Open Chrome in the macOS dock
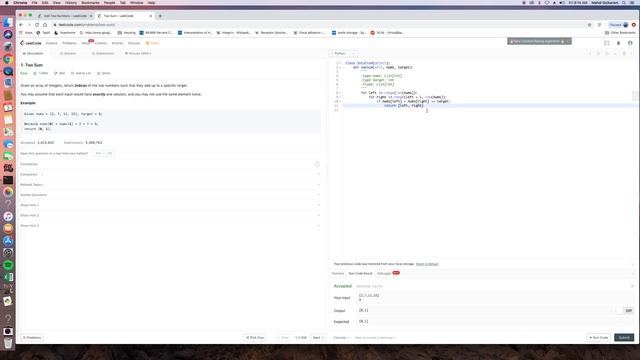 pyautogui.click(x=8, y=59)
